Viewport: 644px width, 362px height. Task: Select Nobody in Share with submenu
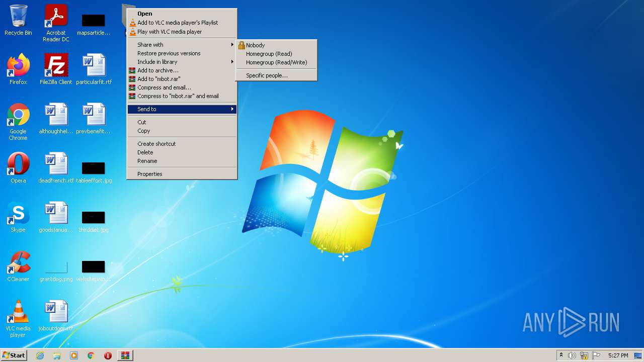[x=277, y=45]
